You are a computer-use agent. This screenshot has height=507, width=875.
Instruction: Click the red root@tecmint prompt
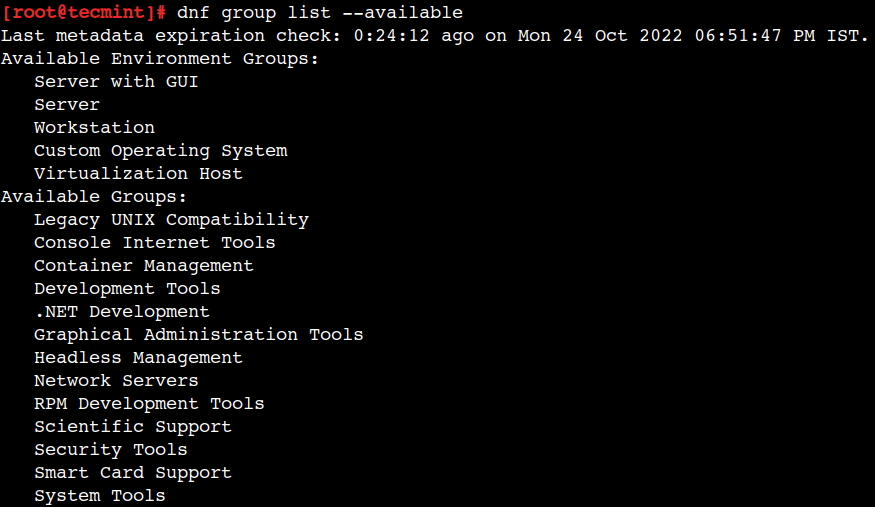(84, 12)
